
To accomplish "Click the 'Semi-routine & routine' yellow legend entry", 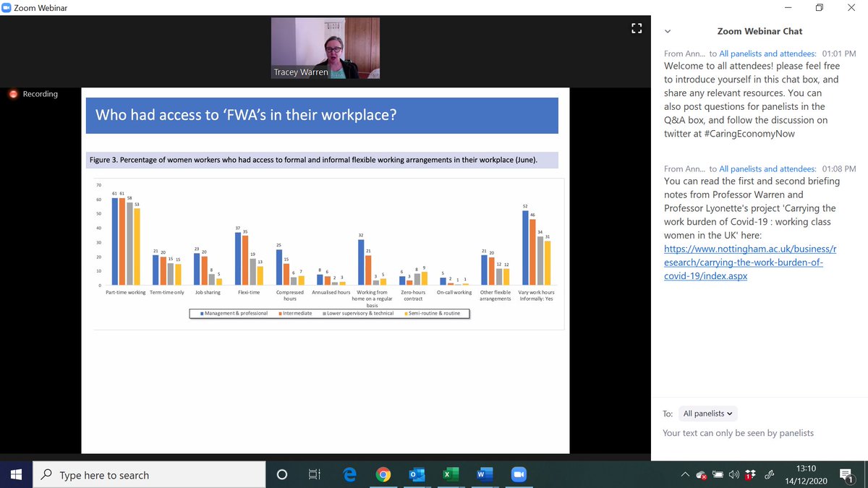I will click(434, 314).
